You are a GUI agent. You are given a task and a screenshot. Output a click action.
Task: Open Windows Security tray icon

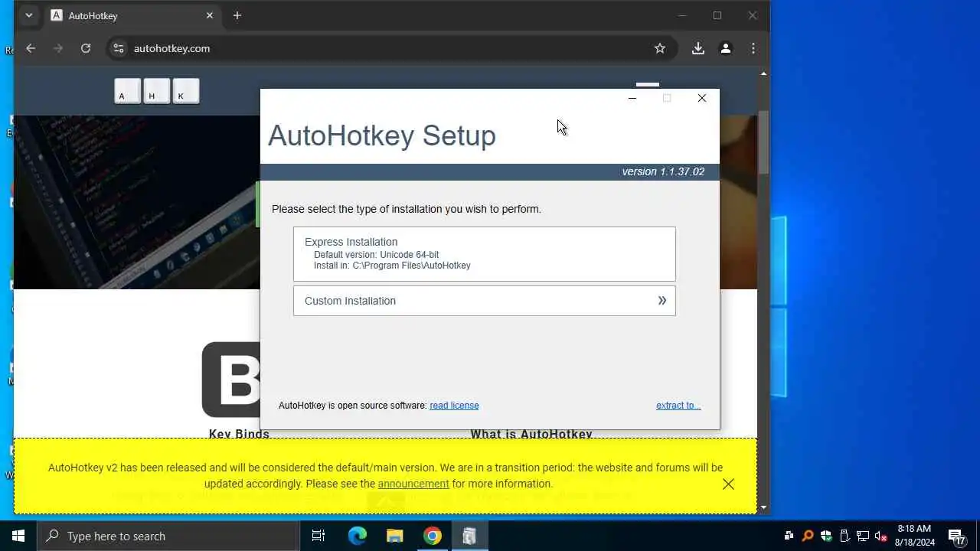826,536
